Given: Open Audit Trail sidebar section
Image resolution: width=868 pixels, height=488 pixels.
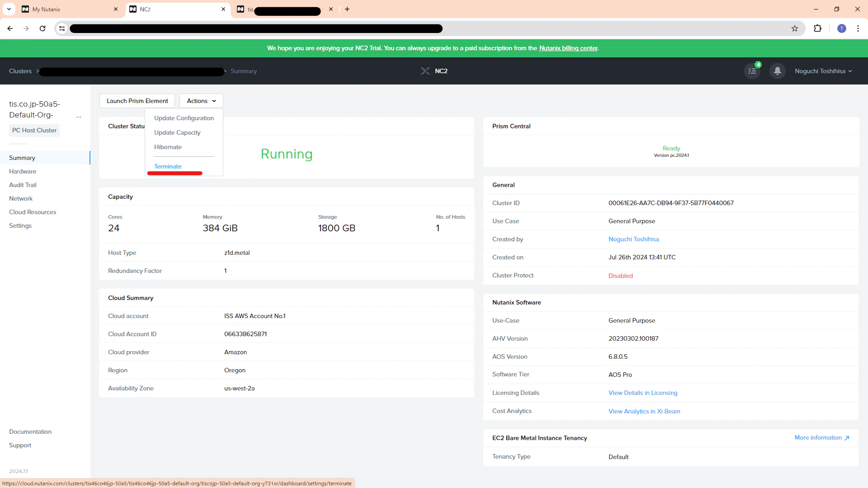Looking at the screenshot, I should tap(23, 185).
